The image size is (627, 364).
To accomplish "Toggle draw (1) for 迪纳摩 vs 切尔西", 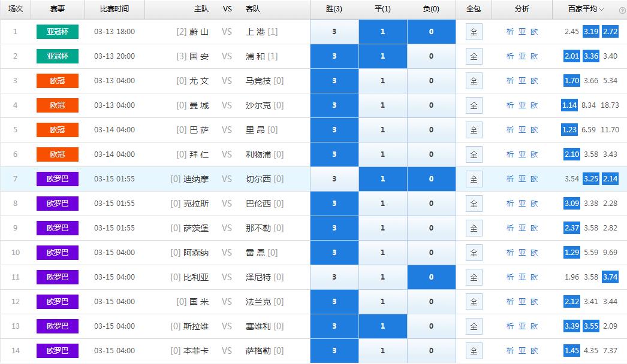I will point(382,179).
